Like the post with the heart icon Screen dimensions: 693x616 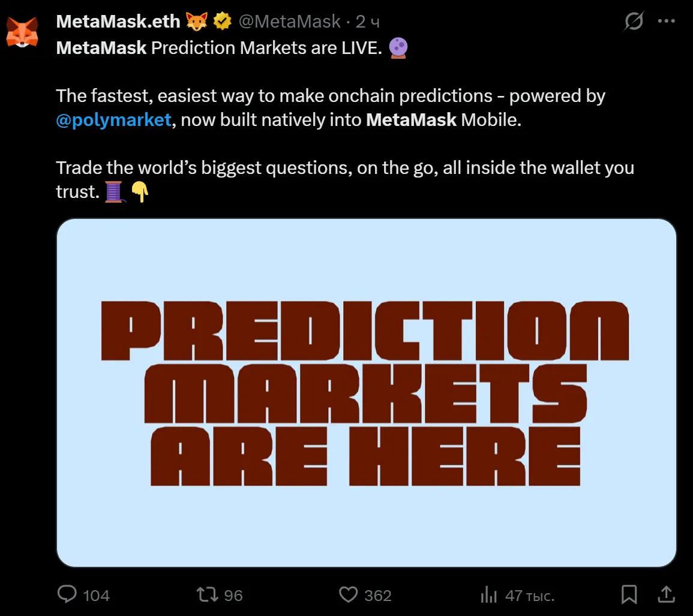click(348, 594)
